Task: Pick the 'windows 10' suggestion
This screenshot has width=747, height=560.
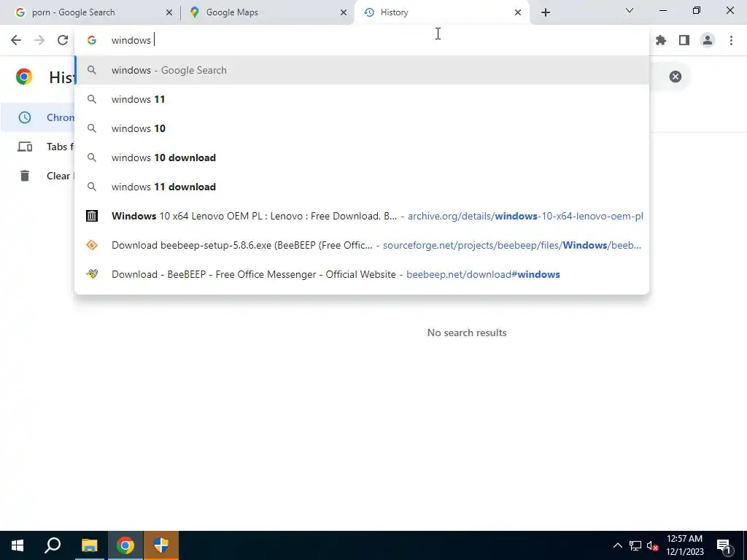Action: click(x=362, y=128)
